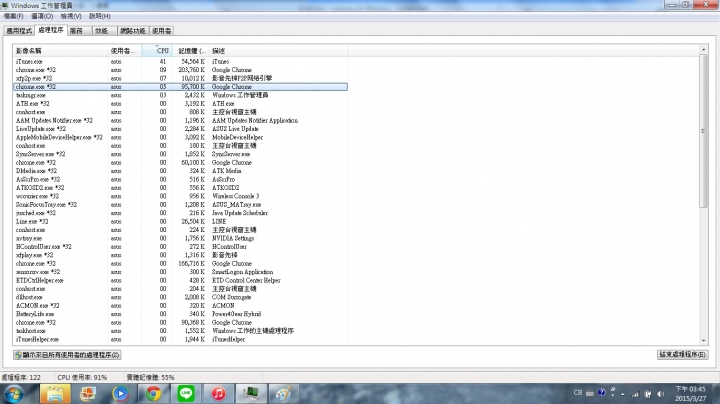Open the LINE app from the taskbar
The image size is (720, 404).
[x=186, y=394]
